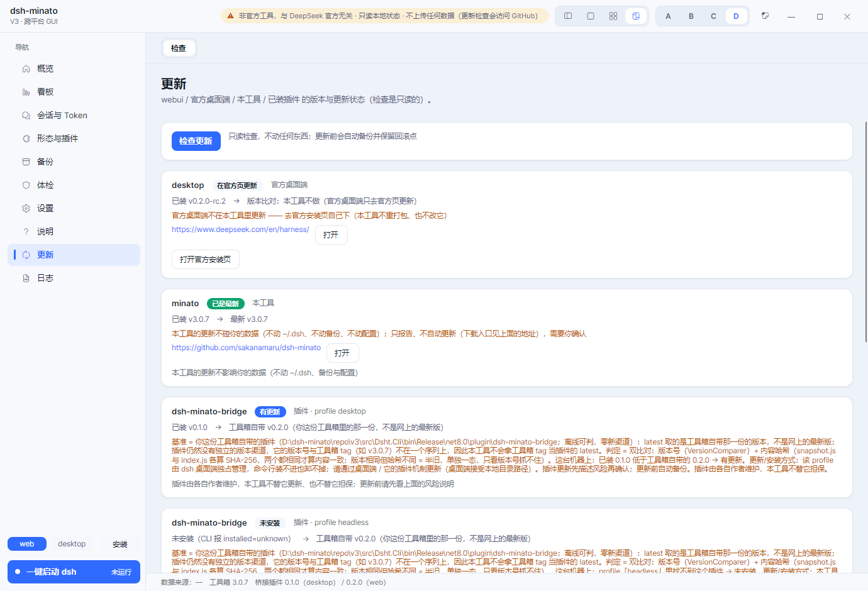
Task: Switch launch mode to 安装
Action: point(120,544)
